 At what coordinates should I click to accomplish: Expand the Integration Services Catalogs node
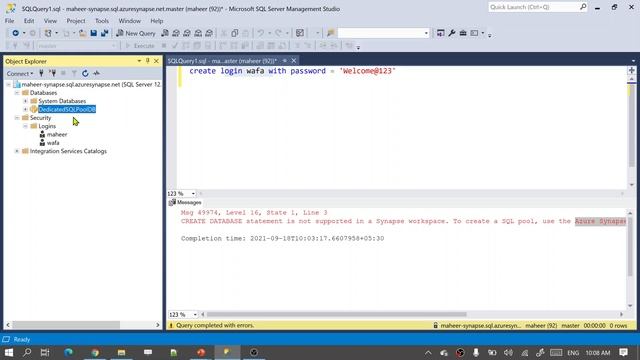click(17, 151)
